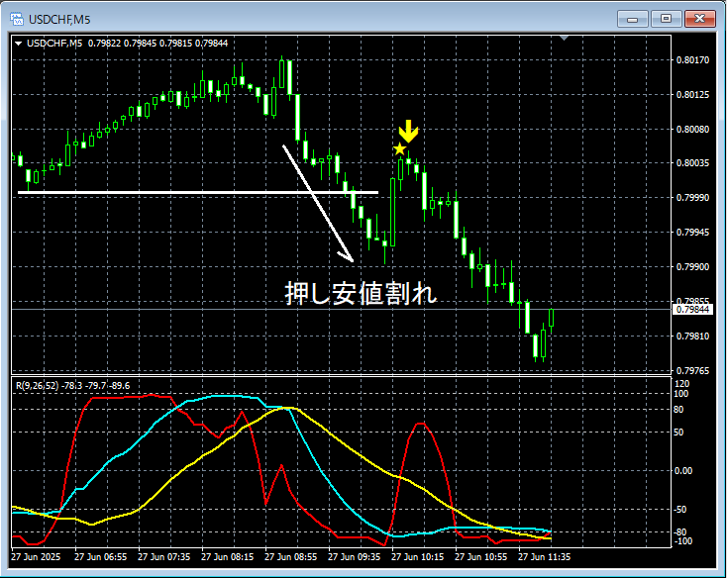Click the time label 27 Jun 2025
The height and width of the screenshot is (578, 728).
tap(36, 556)
